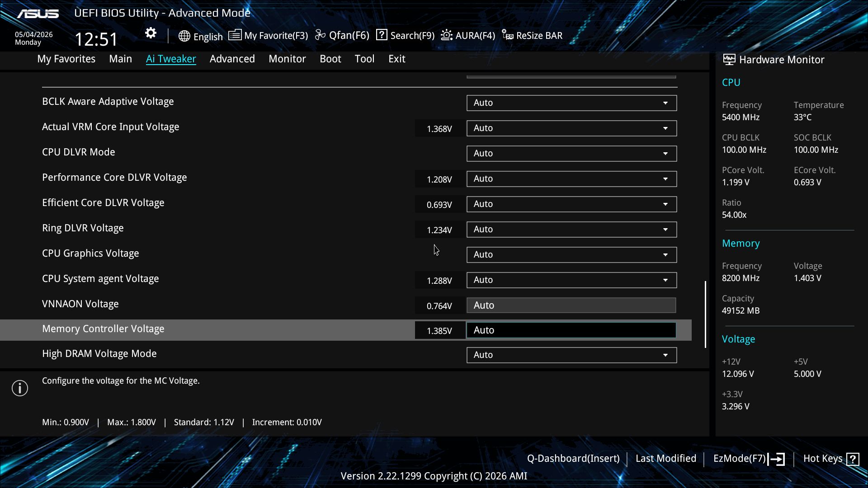
Task: Expand High DRAM Voltage Mode dropdown
Action: point(571,355)
